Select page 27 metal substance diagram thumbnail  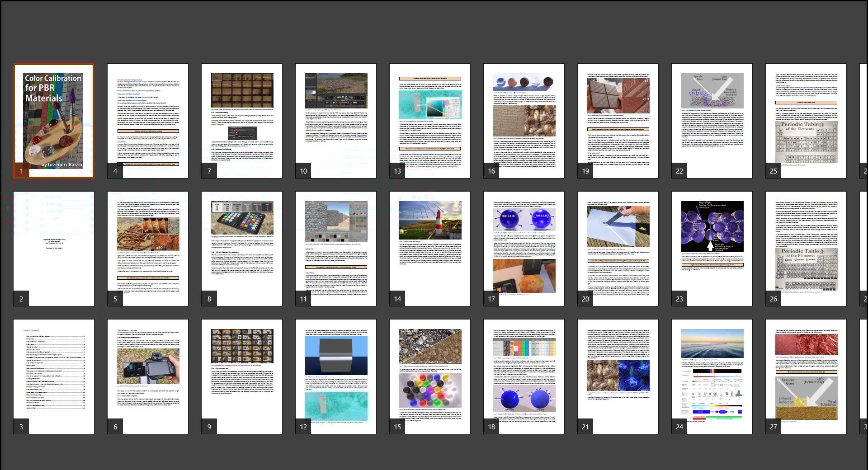(806, 376)
